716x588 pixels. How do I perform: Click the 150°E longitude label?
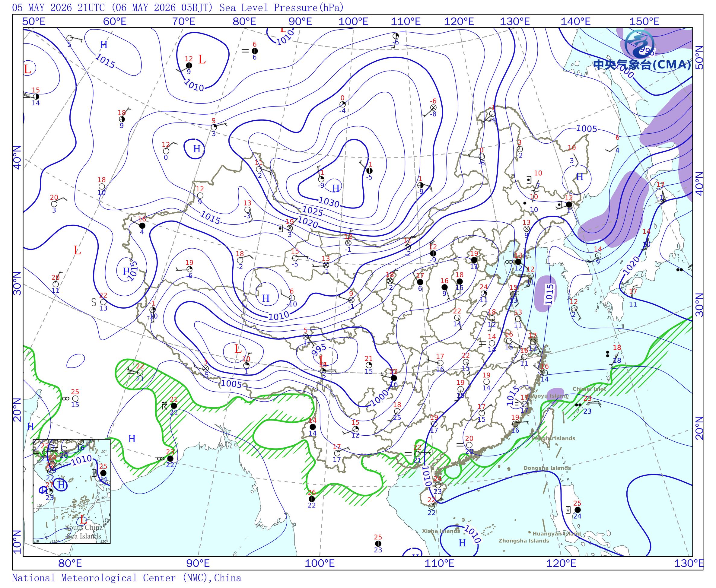pos(644,22)
